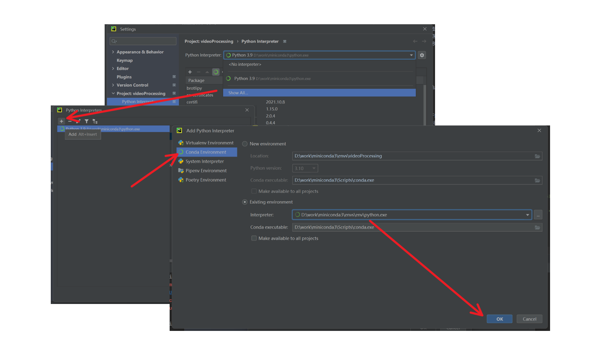
Task: Click the folder browse icon in Location field
Action: 537,156
